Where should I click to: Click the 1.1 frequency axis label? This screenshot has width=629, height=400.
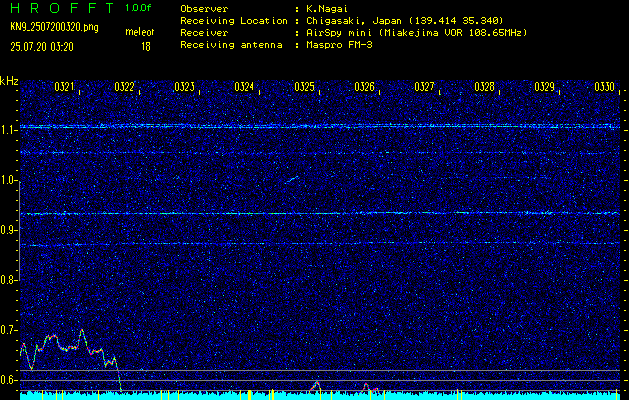pos(7,131)
